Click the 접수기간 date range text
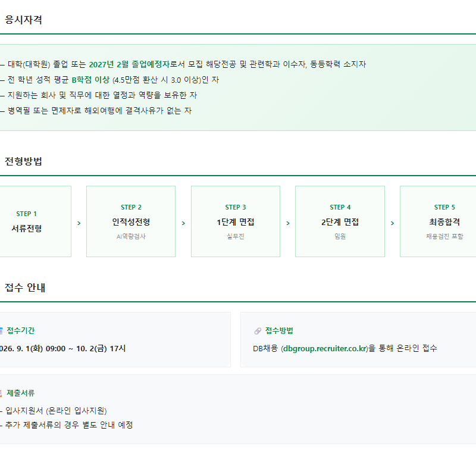476x456 pixels. click(62, 348)
